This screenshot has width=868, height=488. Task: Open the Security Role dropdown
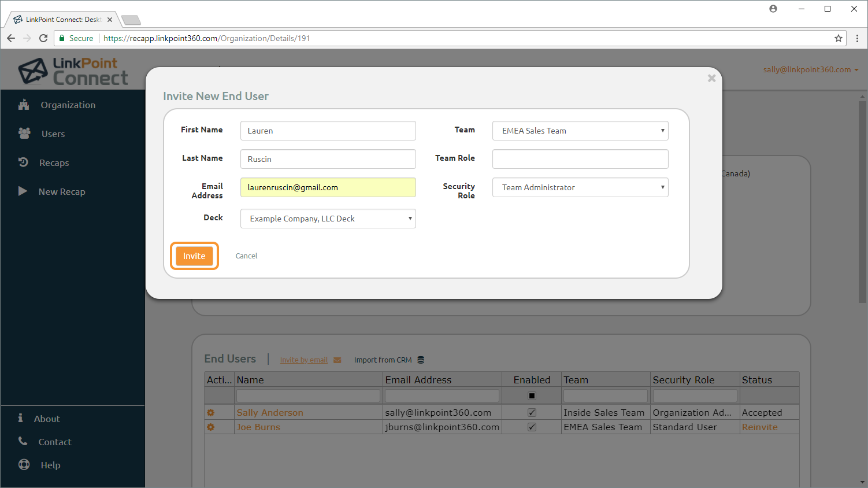click(x=580, y=187)
